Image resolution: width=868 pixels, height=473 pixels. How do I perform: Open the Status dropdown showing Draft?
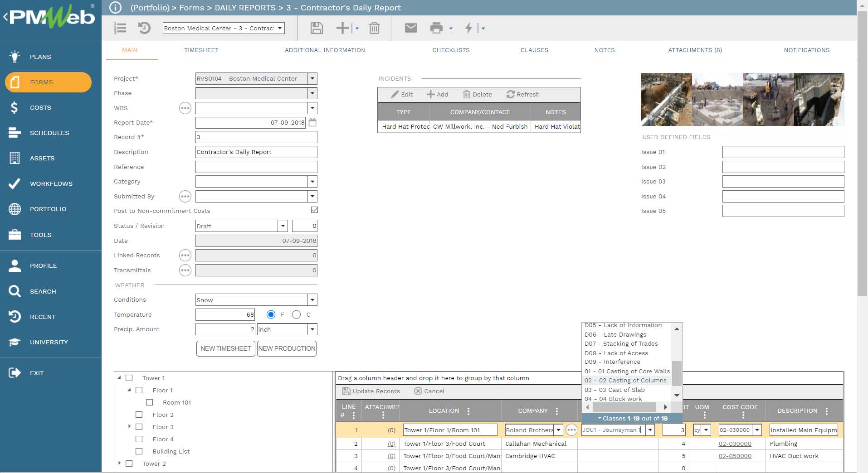point(283,226)
